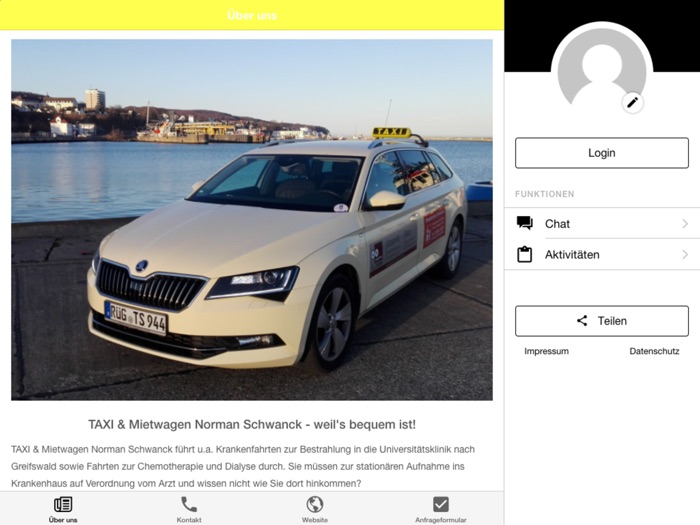Open the Anfrageformular checkmark icon
Screen dimensions: 700x525
pyautogui.click(x=441, y=504)
